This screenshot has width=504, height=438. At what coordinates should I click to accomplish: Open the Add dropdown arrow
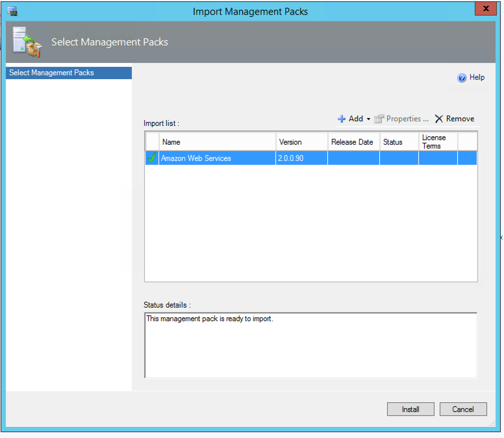coord(368,119)
